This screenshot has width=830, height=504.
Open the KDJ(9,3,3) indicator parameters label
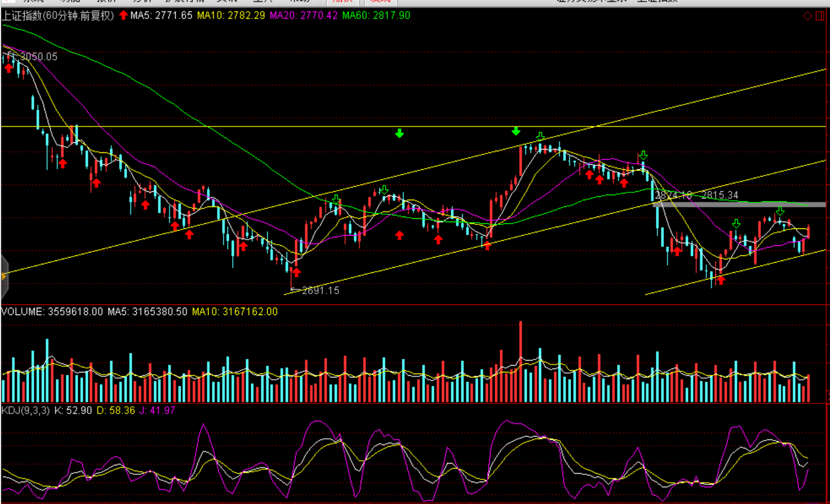[26, 411]
